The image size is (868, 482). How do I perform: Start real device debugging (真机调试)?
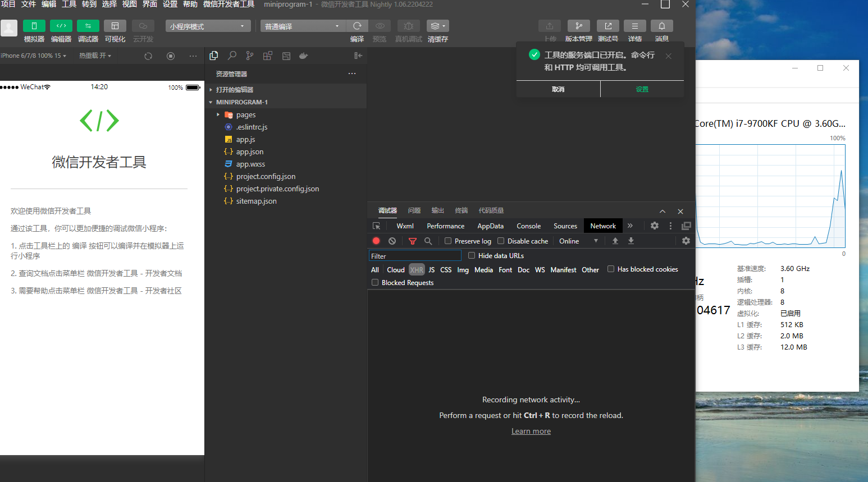pos(409,26)
